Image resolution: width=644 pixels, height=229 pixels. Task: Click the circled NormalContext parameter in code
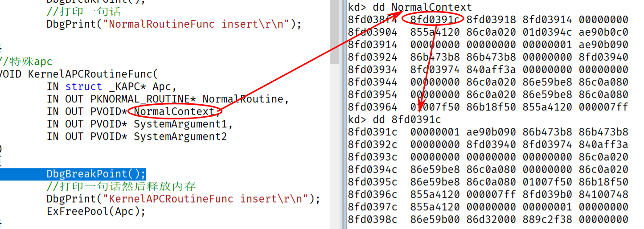pos(174,111)
